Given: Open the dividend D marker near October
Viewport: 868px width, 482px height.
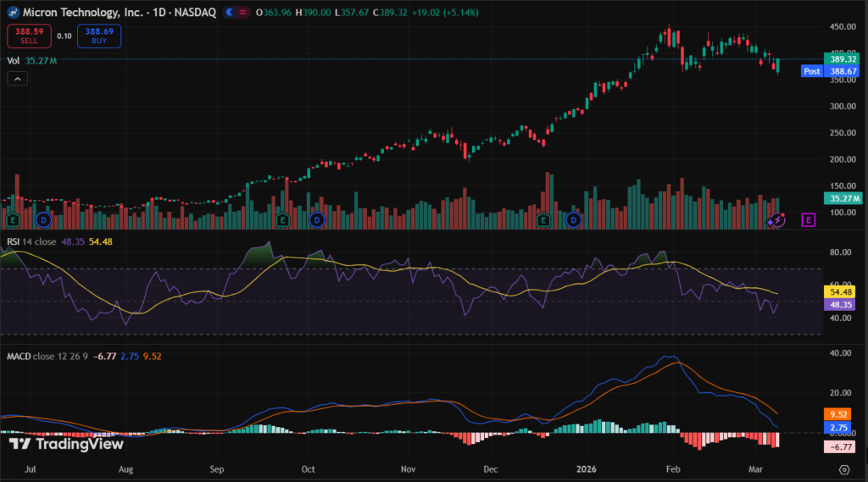Looking at the screenshot, I should [316, 220].
